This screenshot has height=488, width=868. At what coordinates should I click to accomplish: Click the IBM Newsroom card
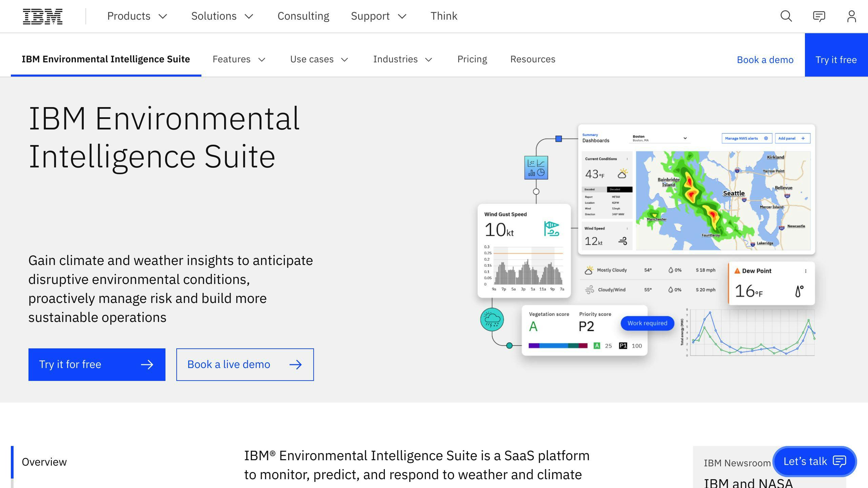point(770,468)
